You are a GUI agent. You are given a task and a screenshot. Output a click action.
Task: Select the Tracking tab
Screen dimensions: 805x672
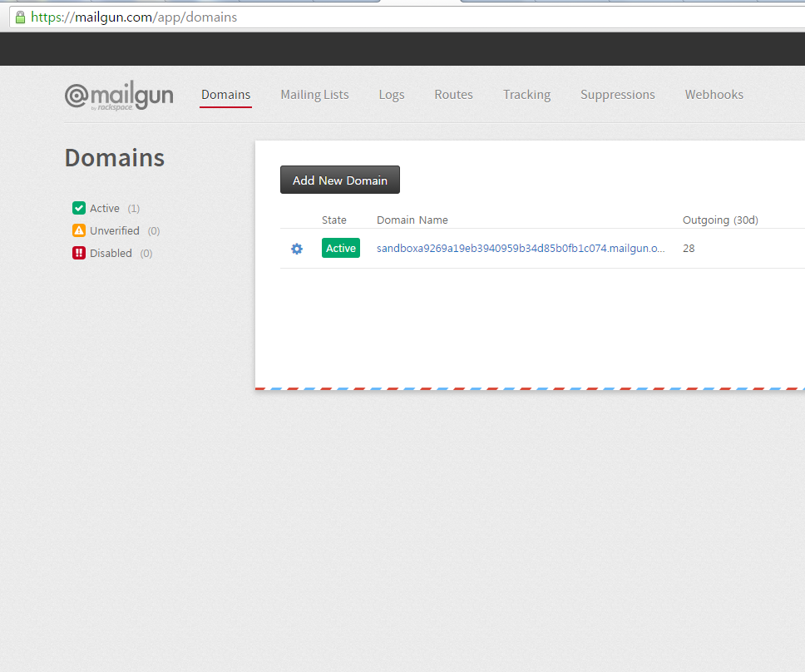coord(526,95)
